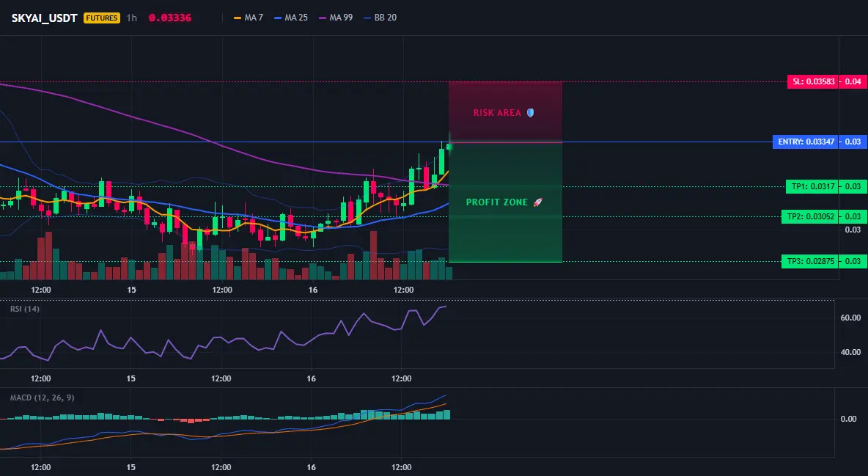Click the 16 date on main chart axis
Viewport: 868px width, 476px height.
313,290
